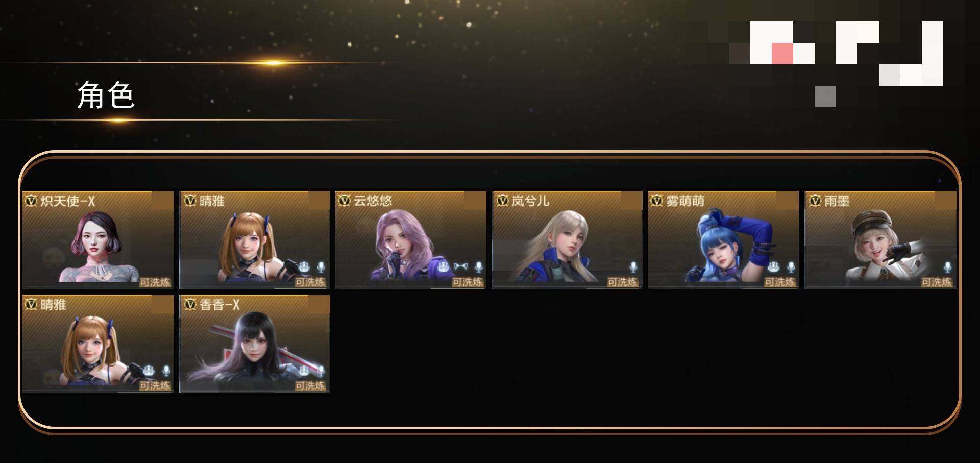Click the microphone icon on 云悠悠's card

(x=478, y=266)
